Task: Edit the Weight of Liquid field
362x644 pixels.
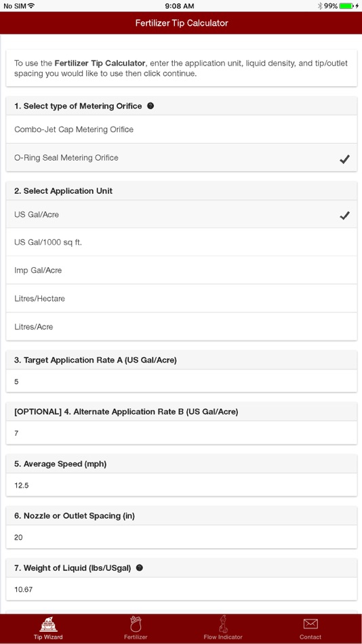Action: pyautogui.click(x=181, y=589)
